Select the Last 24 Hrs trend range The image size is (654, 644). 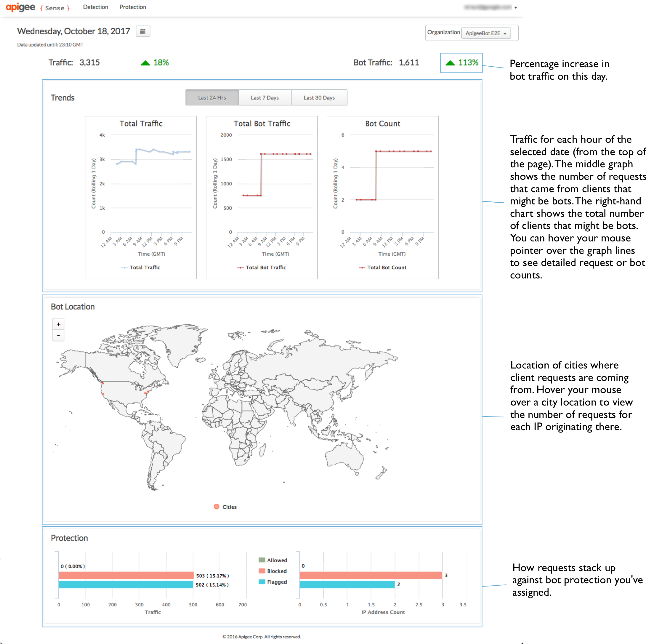[x=212, y=97]
